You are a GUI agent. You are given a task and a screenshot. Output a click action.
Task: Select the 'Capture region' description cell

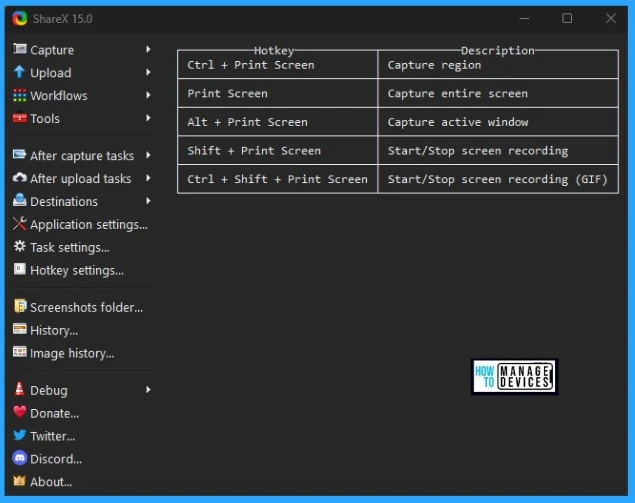click(x=498, y=65)
